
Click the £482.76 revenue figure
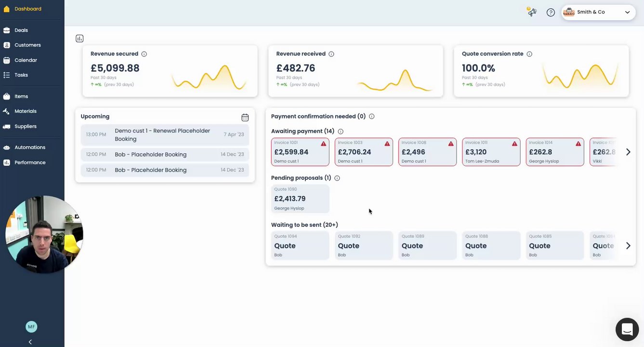click(x=296, y=68)
